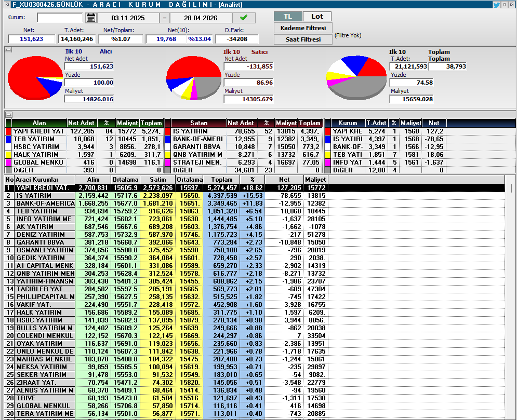Select OSMANLI YATIRIM row
The image size is (517, 420).
tap(255, 250)
